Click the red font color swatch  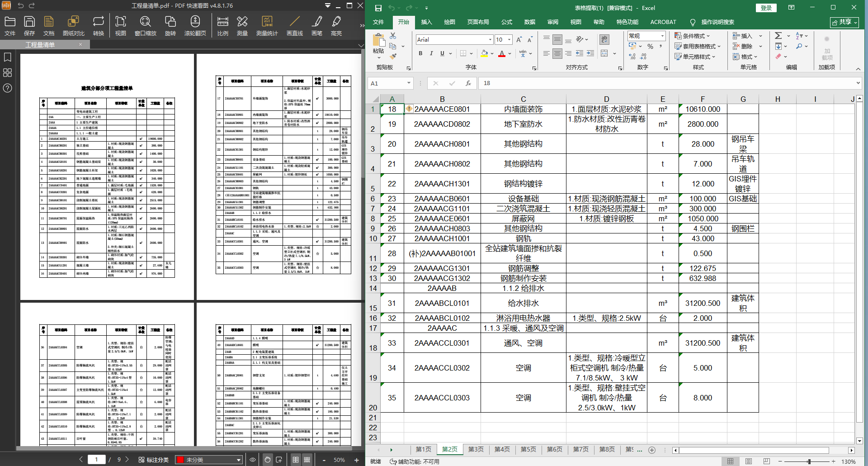[501, 54]
